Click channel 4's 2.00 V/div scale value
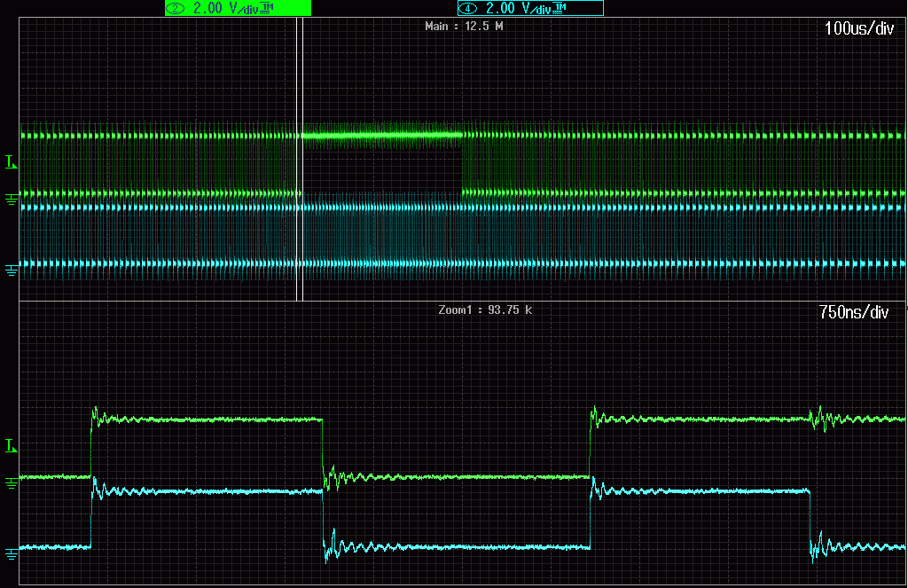Screen dimensions: 908x588 coord(518,8)
